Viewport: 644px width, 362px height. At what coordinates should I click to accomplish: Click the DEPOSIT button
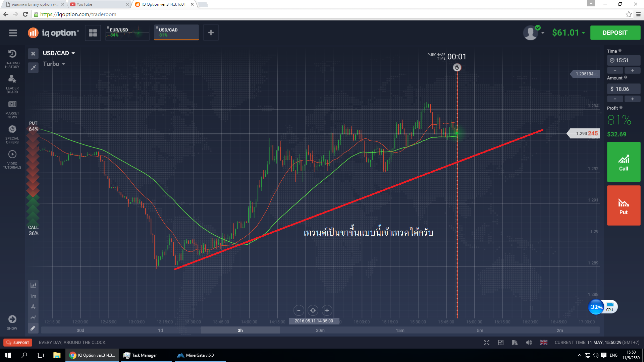[x=615, y=33]
